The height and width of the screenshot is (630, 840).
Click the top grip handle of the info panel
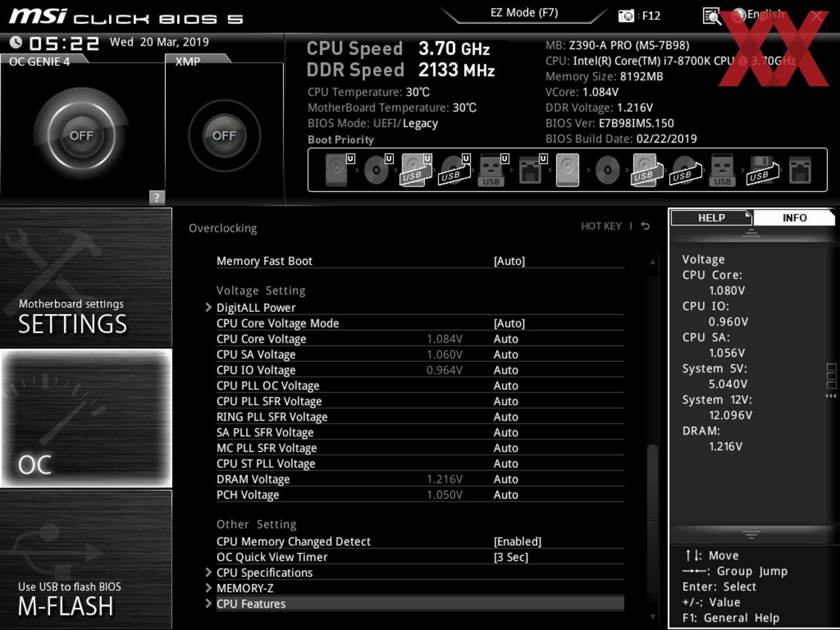[x=751, y=232]
